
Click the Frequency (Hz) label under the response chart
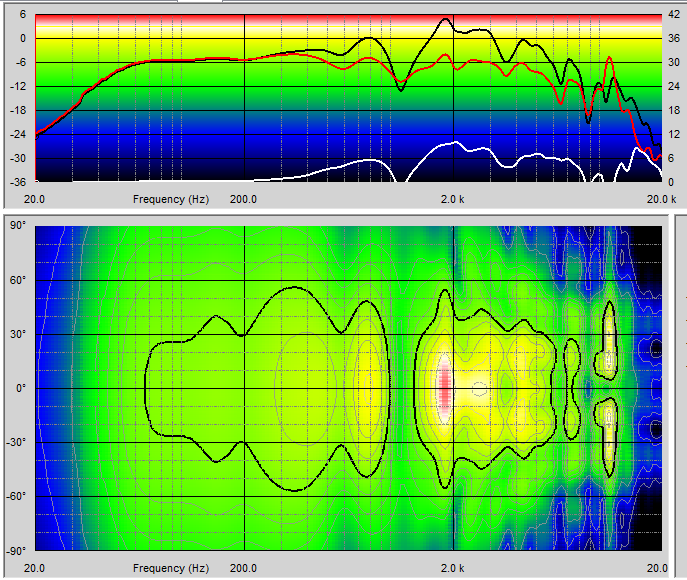pyautogui.click(x=171, y=199)
